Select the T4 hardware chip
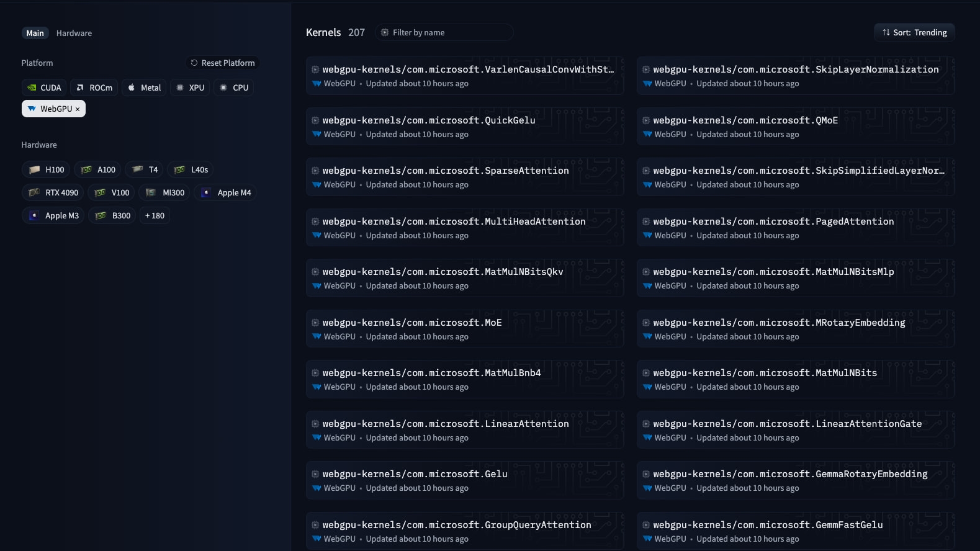This screenshot has height=551, width=980. point(144,169)
